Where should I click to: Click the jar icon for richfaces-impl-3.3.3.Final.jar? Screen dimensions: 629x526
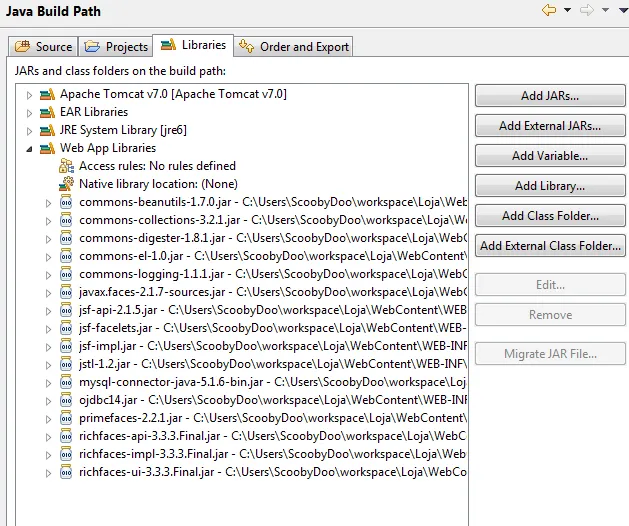pos(66,454)
